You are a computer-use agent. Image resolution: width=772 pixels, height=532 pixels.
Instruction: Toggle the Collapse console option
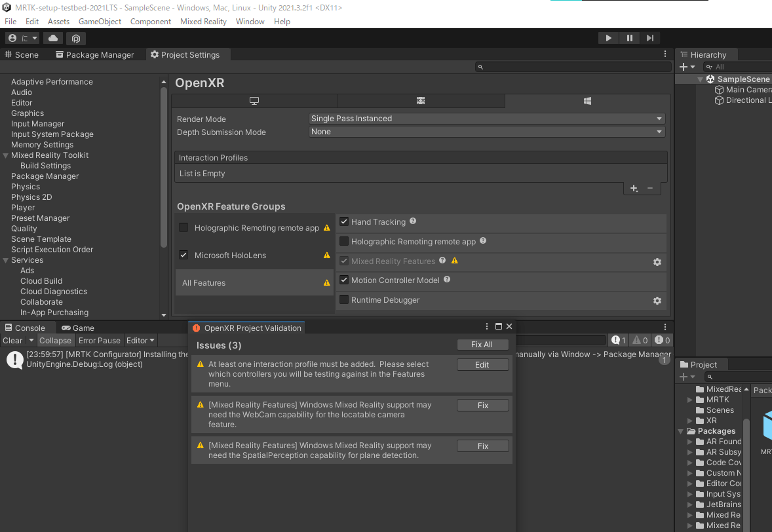click(x=55, y=341)
